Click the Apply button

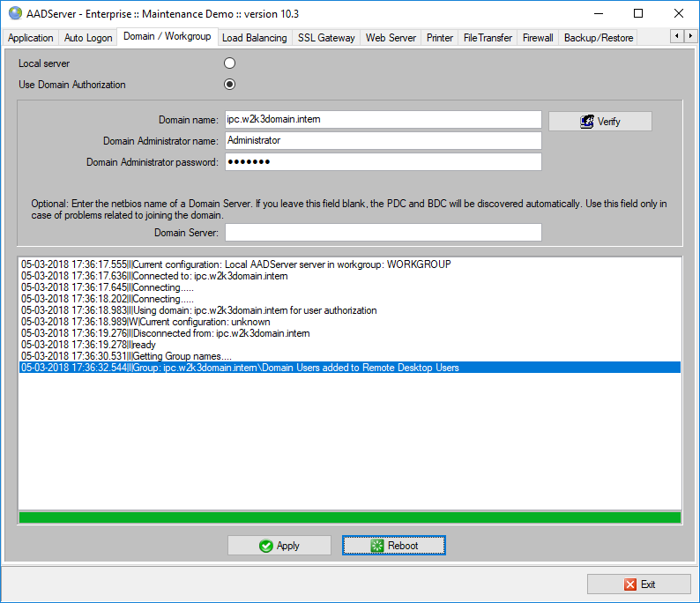(x=279, y=546)
